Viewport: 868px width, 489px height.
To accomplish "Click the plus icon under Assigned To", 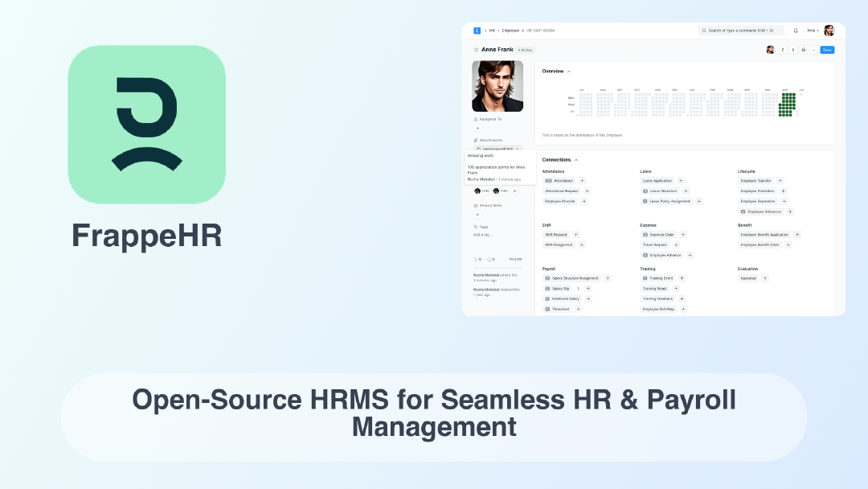I will click(x=477, y=128).
